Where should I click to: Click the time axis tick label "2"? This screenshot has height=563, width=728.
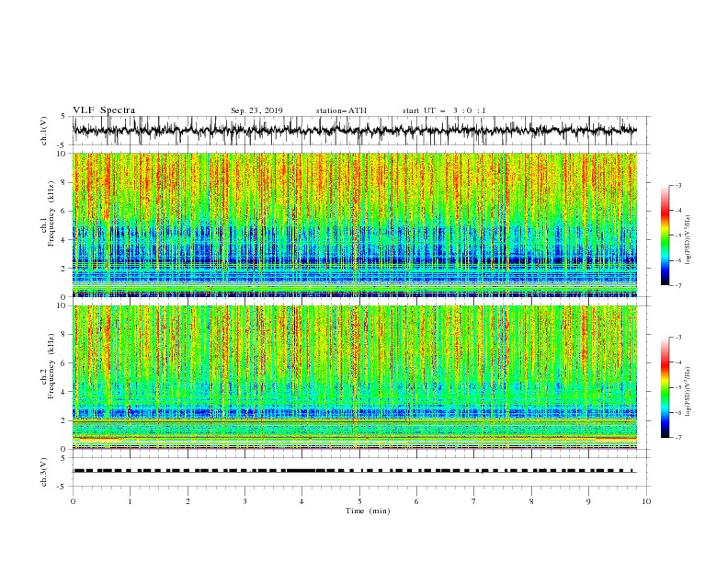(188, 501)
